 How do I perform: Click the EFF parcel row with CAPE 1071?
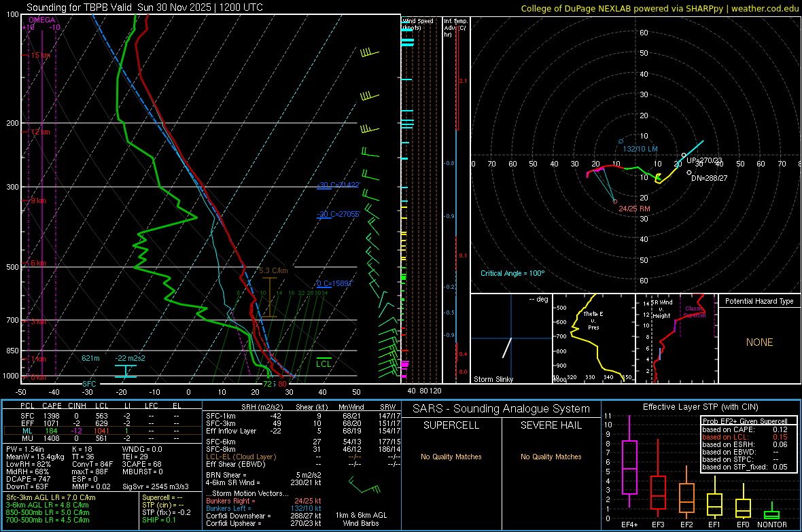tap(103, 423)
